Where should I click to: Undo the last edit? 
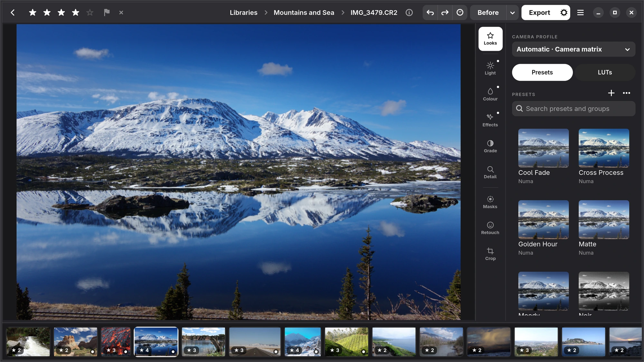(x=430, y=13)
